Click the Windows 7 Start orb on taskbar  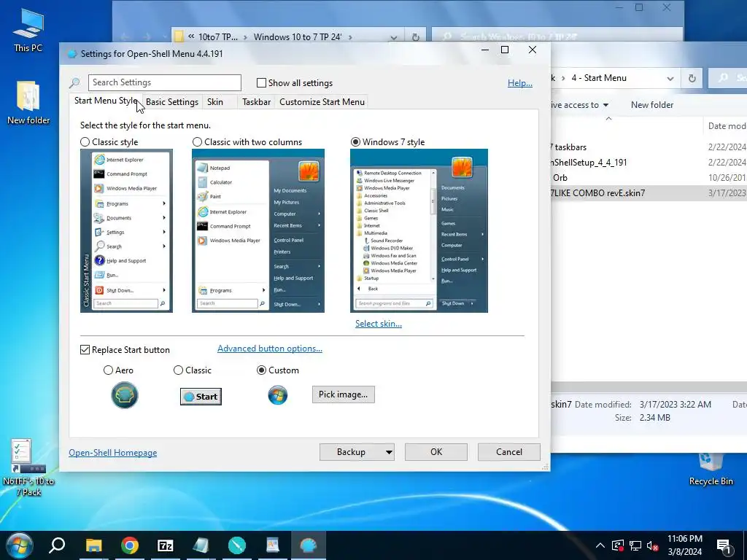[19, 545]
